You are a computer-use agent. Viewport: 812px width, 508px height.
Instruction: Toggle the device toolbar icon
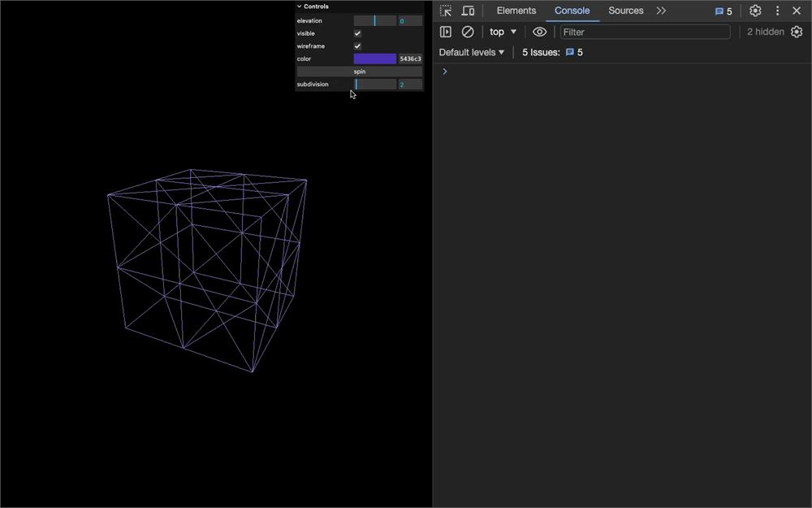(x=468, y=11)
